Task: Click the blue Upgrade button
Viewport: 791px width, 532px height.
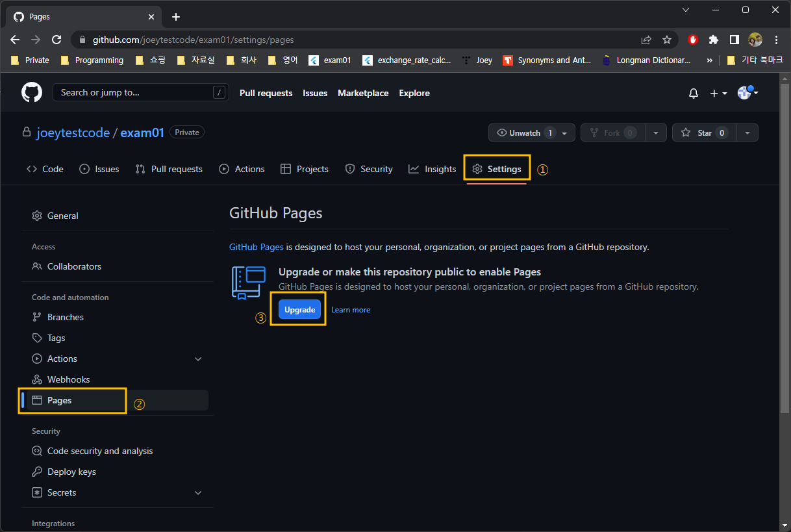Action: pos(299,309)
